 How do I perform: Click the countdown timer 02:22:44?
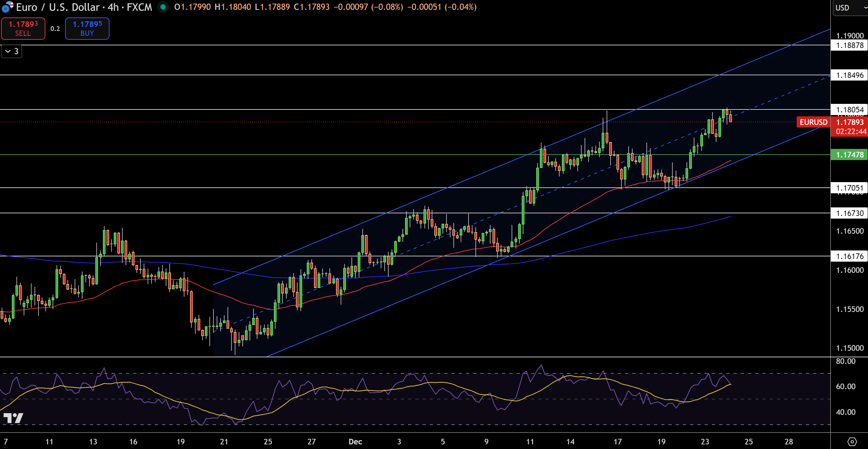pos(851,131)
